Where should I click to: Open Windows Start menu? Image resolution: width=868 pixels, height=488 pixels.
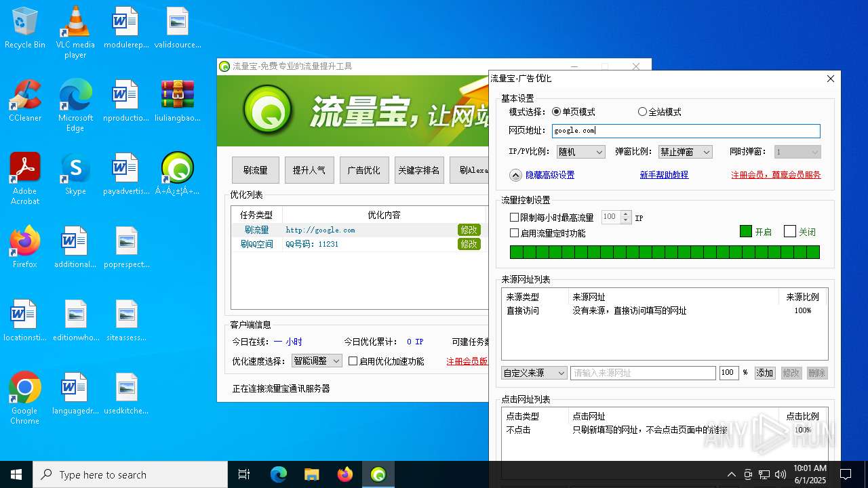(x=16, y=474)
